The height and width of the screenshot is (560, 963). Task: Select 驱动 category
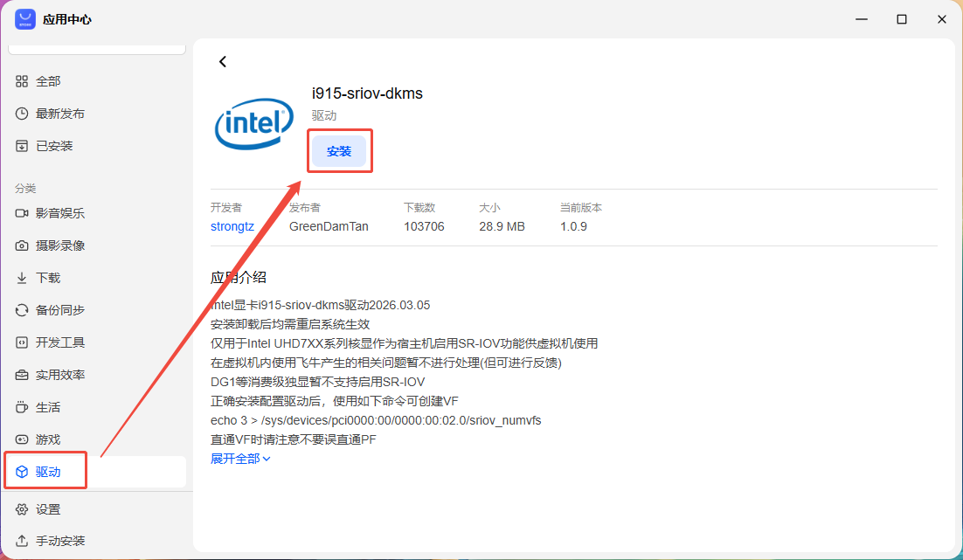[x=97, y=472]
